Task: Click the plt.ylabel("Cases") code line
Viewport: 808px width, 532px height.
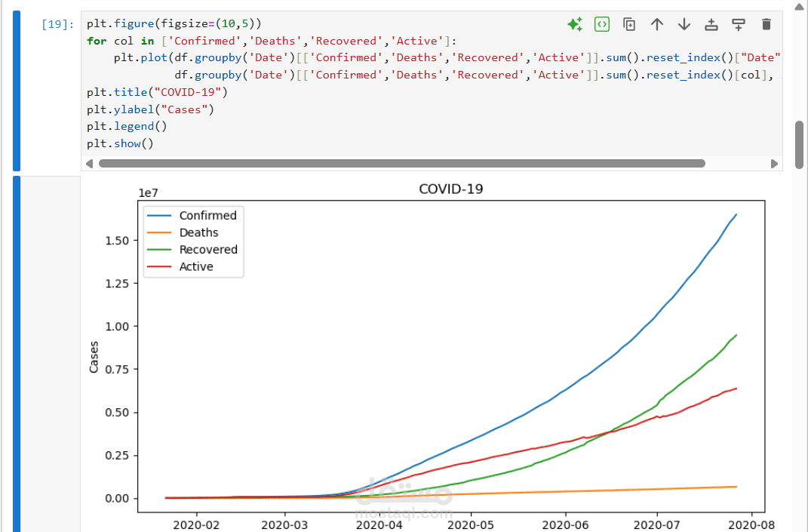Action: point(150,109)
